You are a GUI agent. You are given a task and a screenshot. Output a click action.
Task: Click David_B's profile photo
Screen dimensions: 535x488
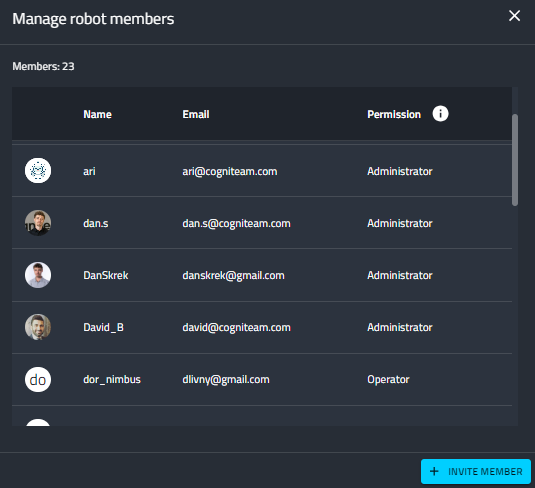click(38, 327)
